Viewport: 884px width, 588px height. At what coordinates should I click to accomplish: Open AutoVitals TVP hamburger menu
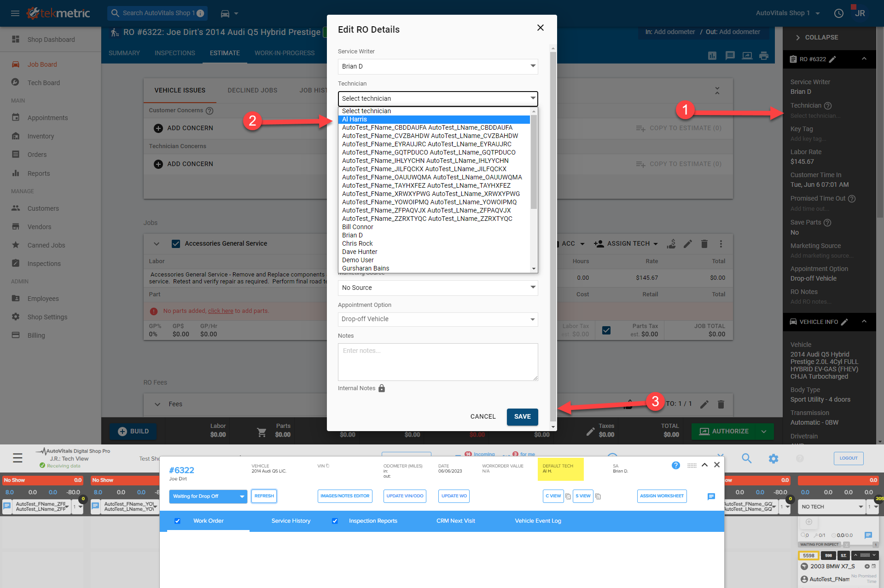(17, 458)
